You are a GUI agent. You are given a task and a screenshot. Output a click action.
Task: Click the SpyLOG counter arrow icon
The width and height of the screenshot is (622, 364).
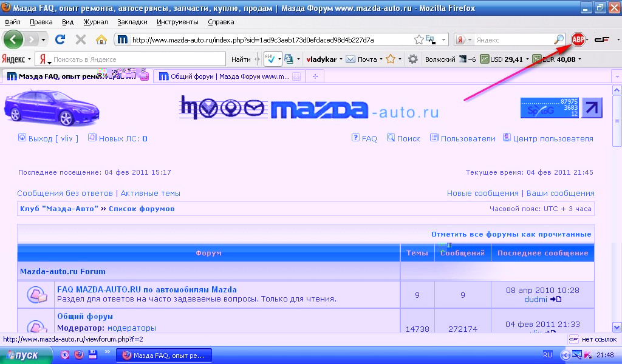click(592, 107)
